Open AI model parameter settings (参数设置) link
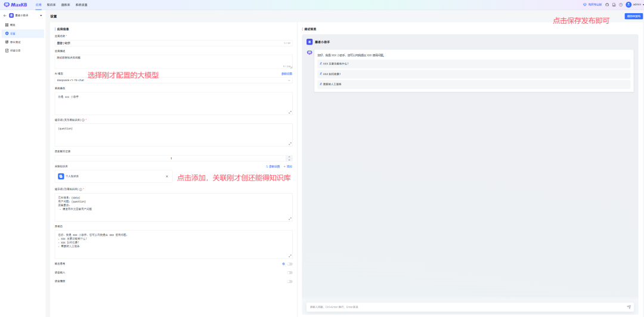 [287, 73]
